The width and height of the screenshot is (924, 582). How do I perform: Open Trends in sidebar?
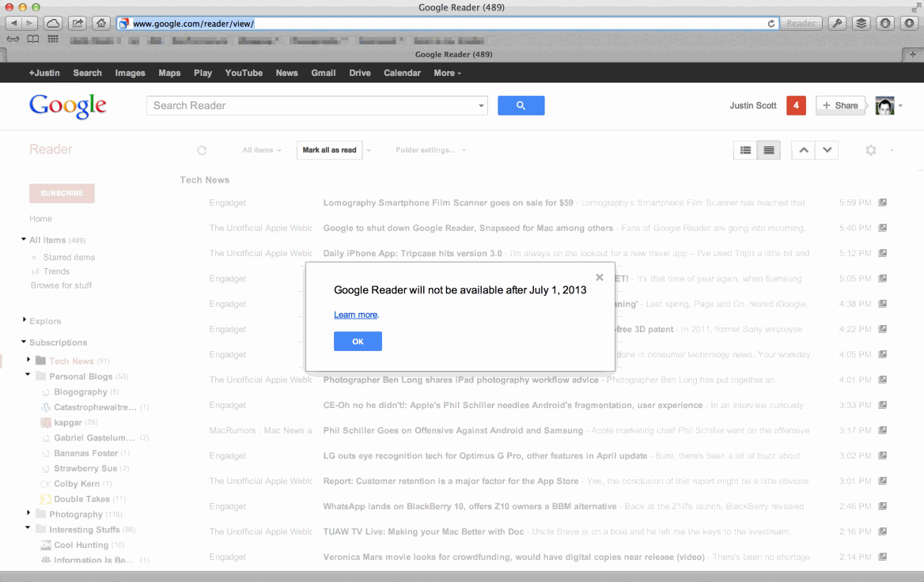[57, 271]
